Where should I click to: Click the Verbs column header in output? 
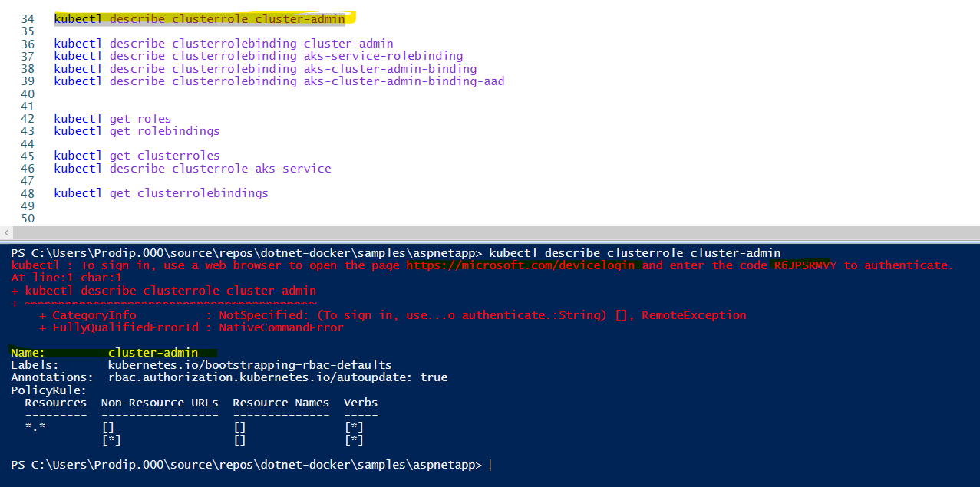pos(361,403)
